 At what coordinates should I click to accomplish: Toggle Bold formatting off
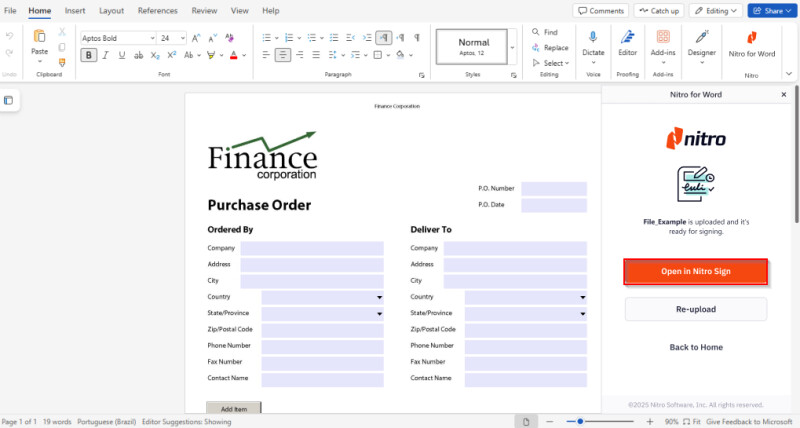pos(89,55)
